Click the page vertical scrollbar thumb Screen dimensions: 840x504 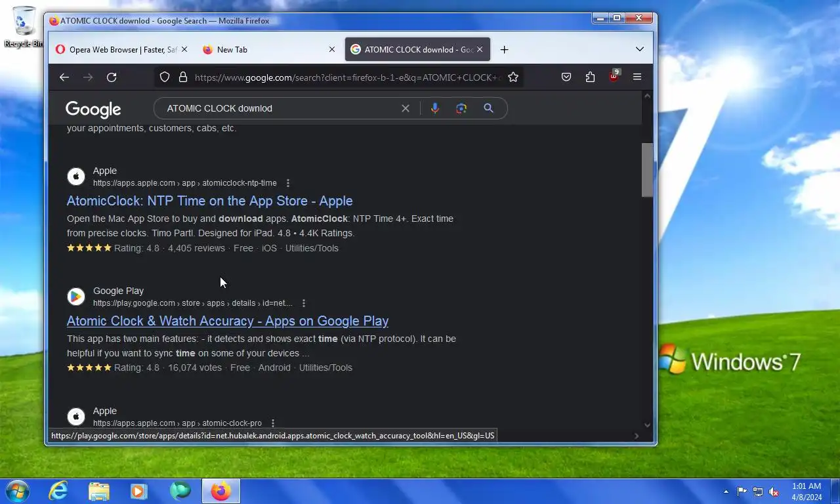[647, 170]
